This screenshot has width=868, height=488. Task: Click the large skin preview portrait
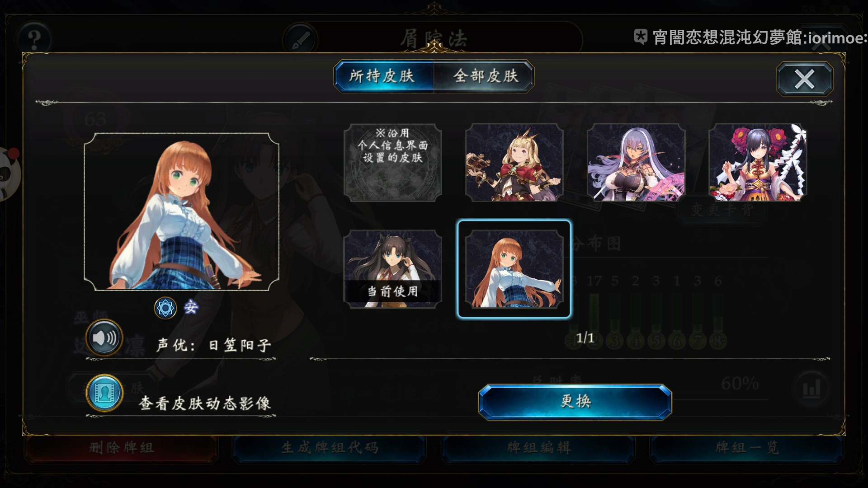181,211
